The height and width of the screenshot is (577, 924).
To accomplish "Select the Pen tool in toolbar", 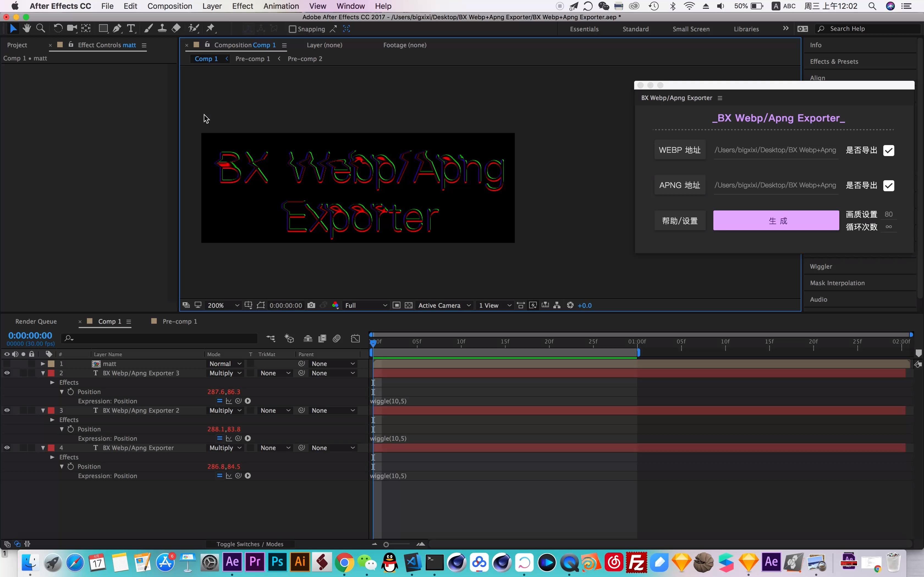I will tap(117, 29).
